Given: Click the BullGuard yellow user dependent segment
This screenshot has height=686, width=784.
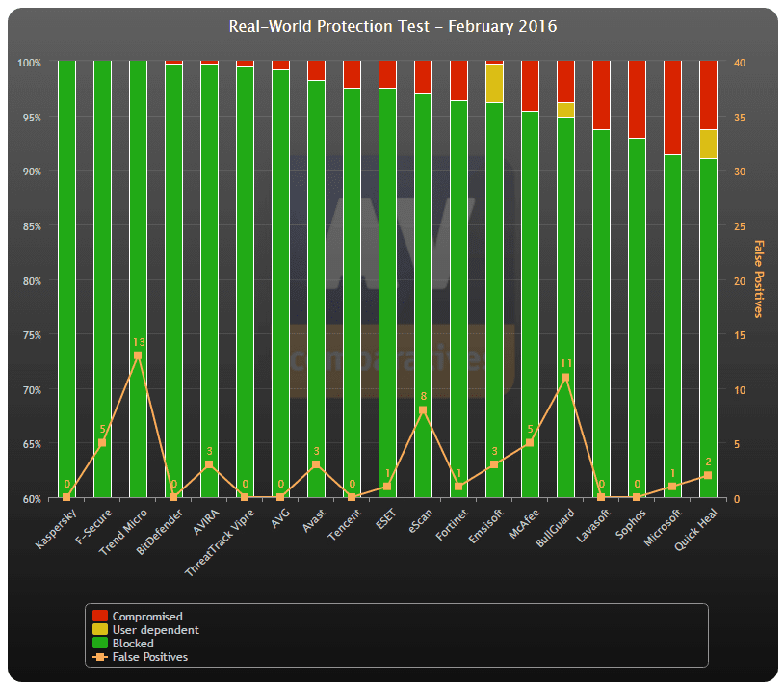Looking at the screenshot, I should point(566,110).
